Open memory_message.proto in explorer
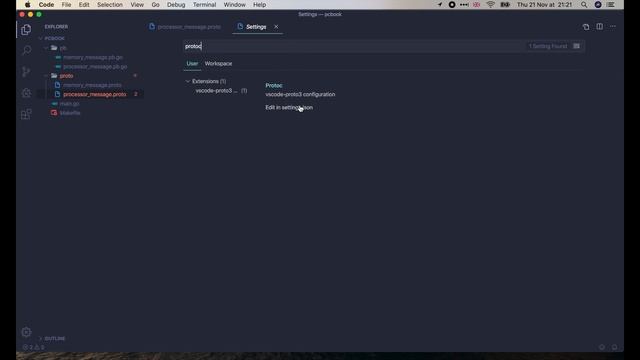 92,85
